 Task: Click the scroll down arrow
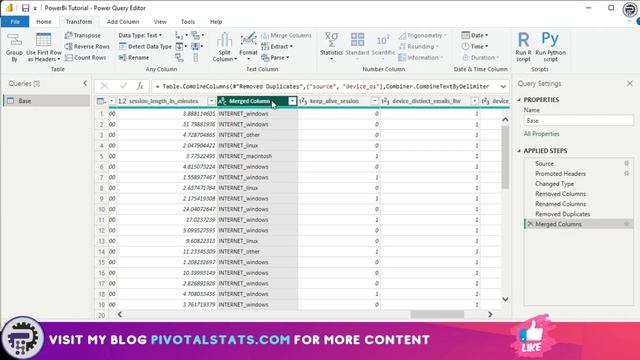pos(505,299)
